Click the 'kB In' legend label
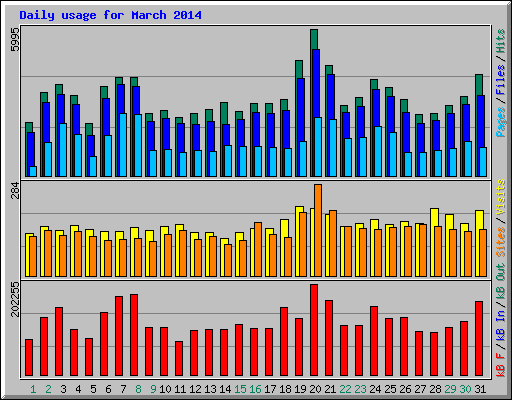512x400 pixels. click(500, 327)
